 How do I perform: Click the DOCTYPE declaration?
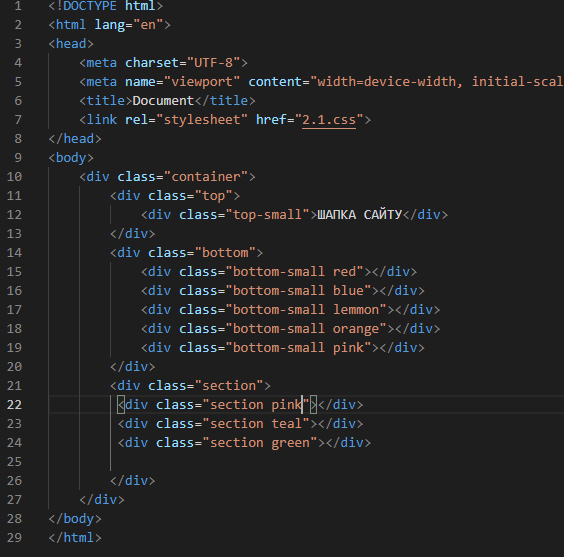(106, 6)
